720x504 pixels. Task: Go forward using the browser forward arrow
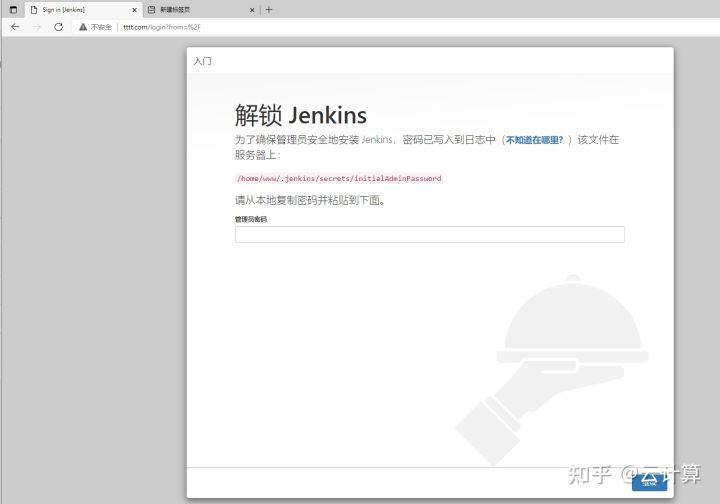pyautogui.click(x=37, y=27)
